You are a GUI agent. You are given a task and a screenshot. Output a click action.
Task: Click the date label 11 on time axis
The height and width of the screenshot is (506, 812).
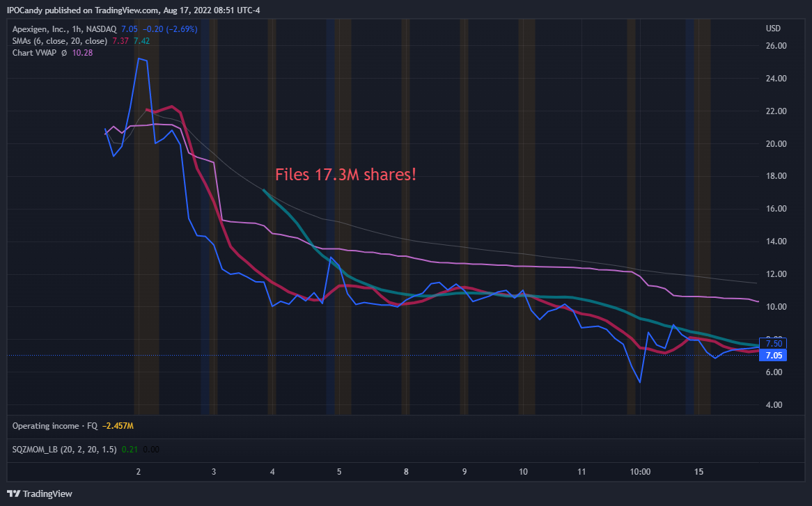581,472
